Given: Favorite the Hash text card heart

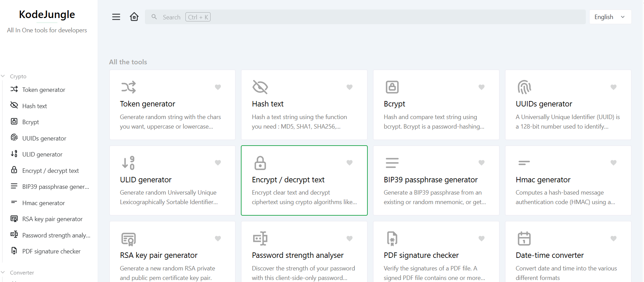Looking at the screenshot, I should coord(349,87).
